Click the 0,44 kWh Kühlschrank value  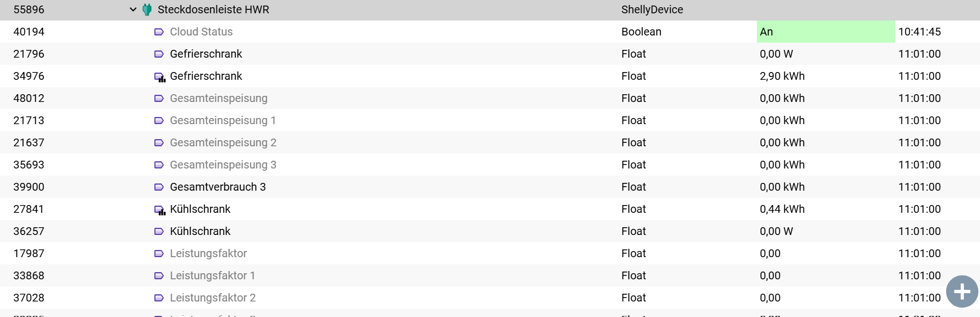point(782,209)
